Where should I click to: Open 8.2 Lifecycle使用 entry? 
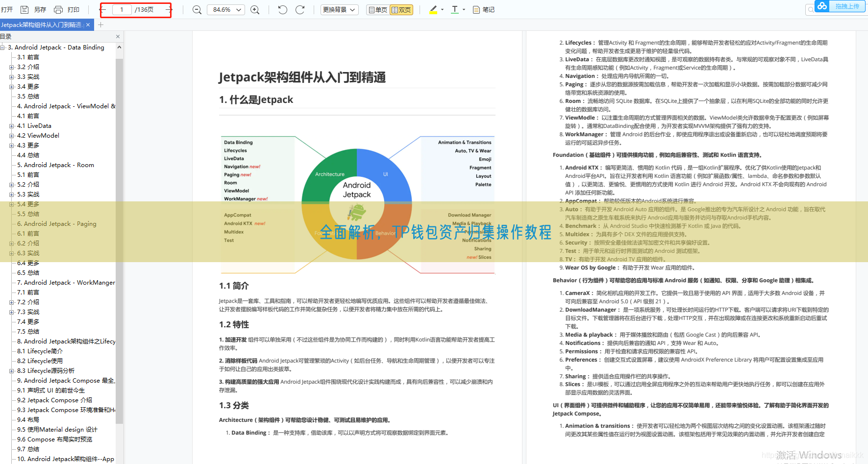[40, 361]
